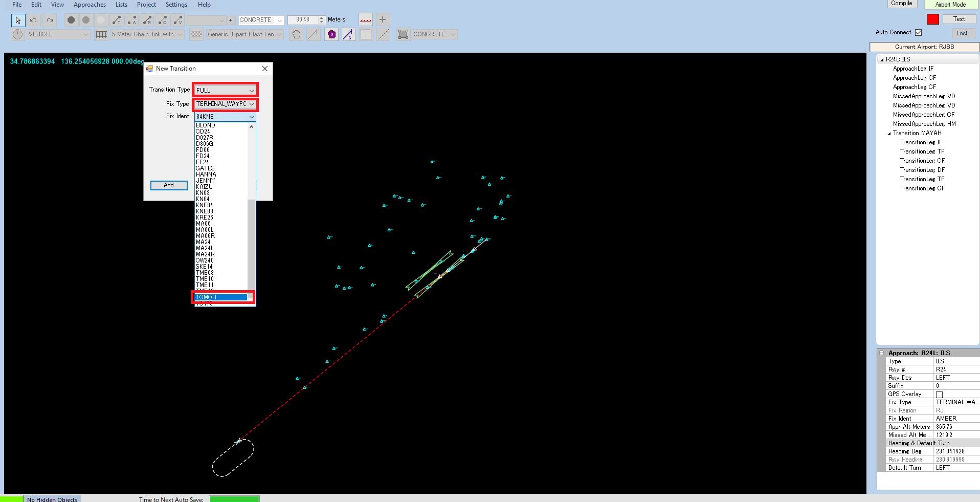
Task: Select the chain-link fence grid icon
Action: (101, 34)
